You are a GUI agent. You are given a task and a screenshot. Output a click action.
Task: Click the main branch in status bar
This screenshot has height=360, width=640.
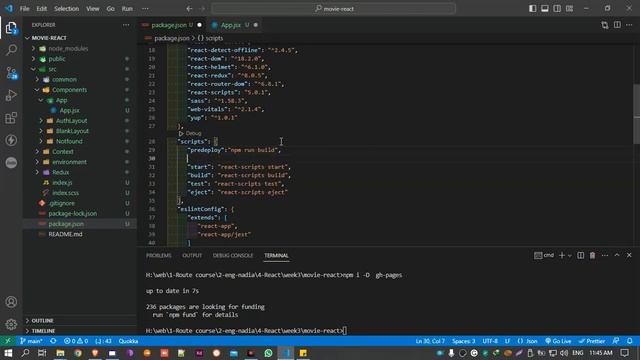[31, 341]
